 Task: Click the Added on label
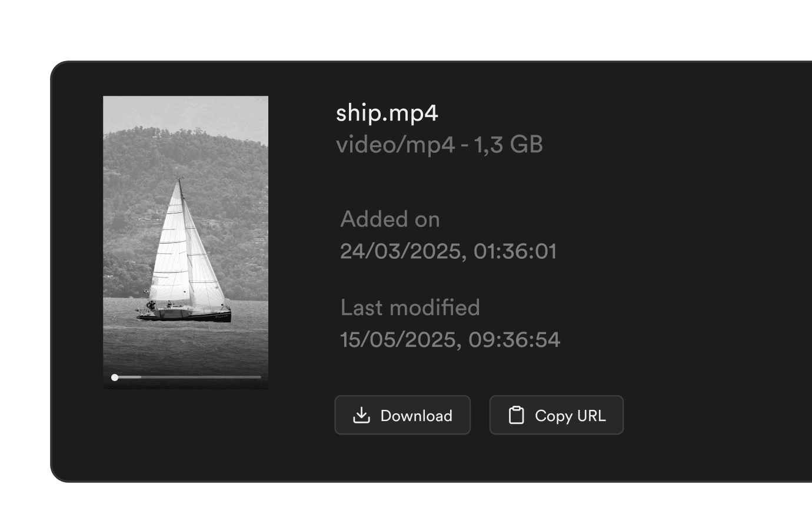tap(390, 219)
